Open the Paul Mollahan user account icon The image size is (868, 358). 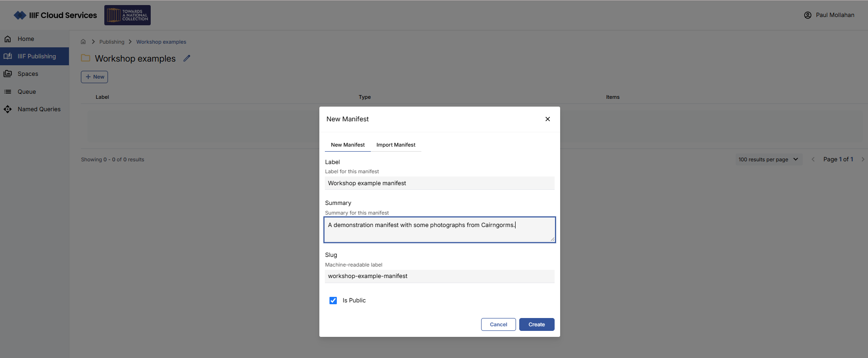coord(807,15)
